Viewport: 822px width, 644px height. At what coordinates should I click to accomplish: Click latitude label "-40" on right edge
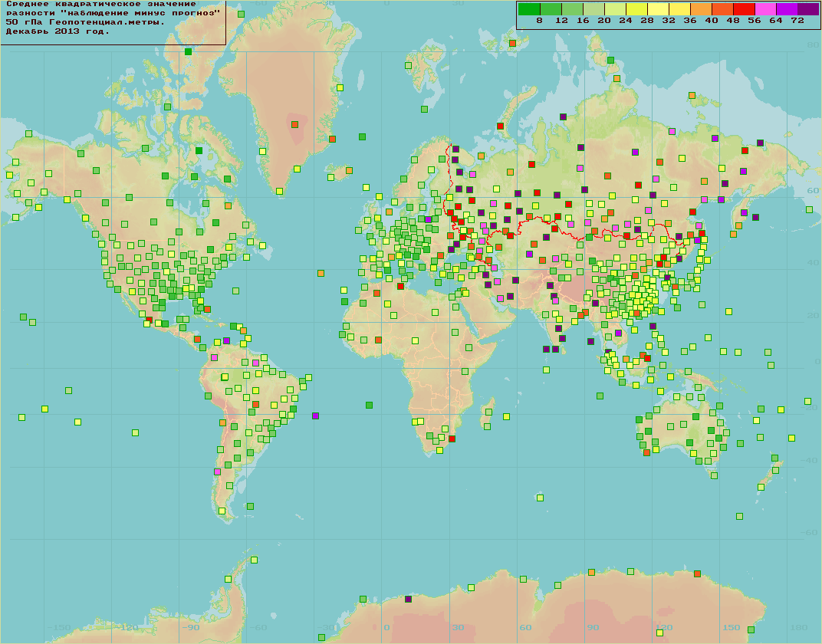(810, 460)
